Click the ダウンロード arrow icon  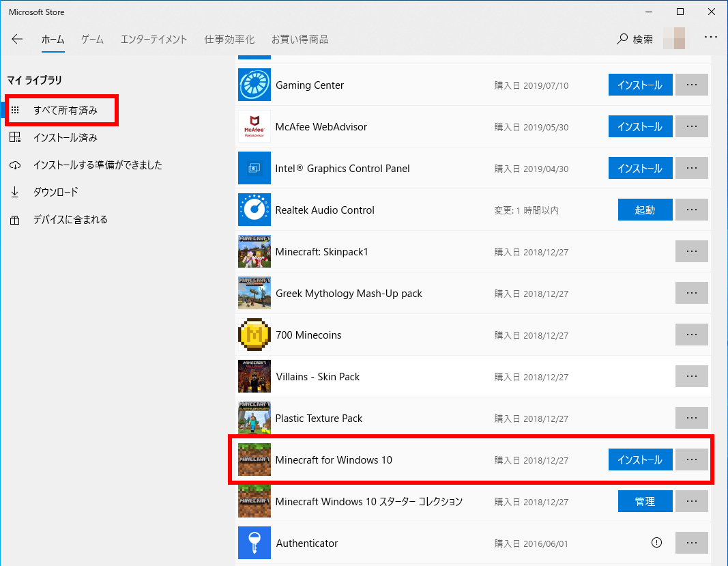point(15,192)
